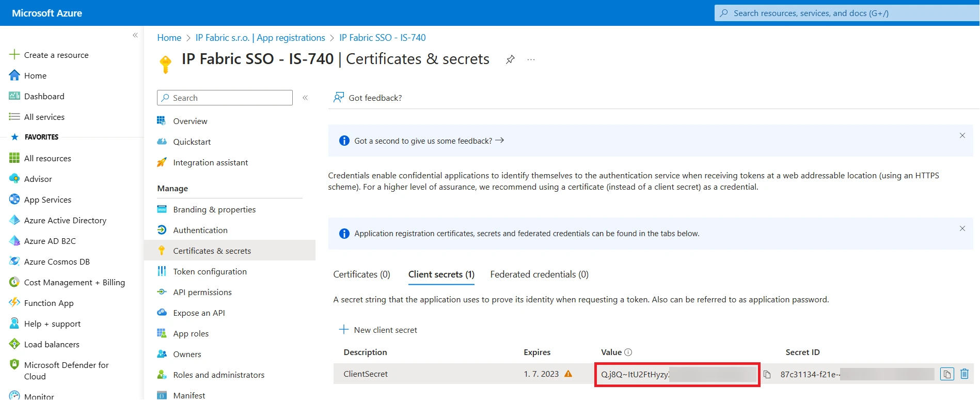This screenshot has height=400, width=980.
Task: Collapse the Azure left navigation sidebar
Action: 135,35
